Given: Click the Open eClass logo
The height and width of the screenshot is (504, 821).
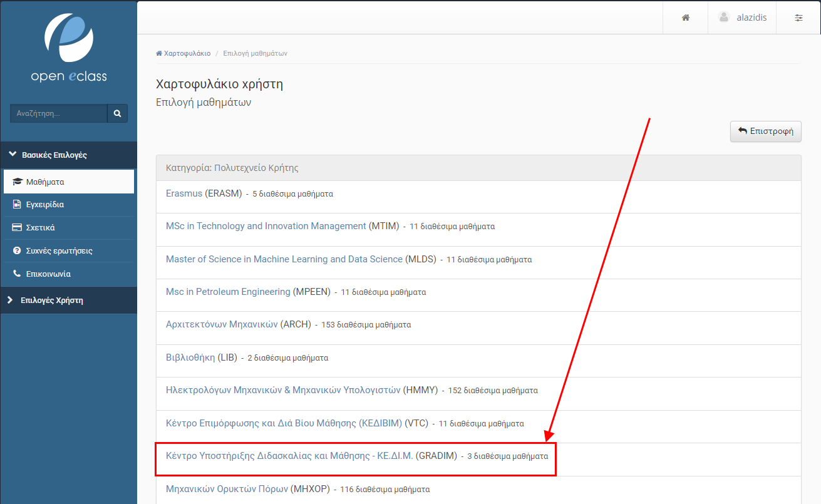Looking at the screenshot, I should (69, 48).
